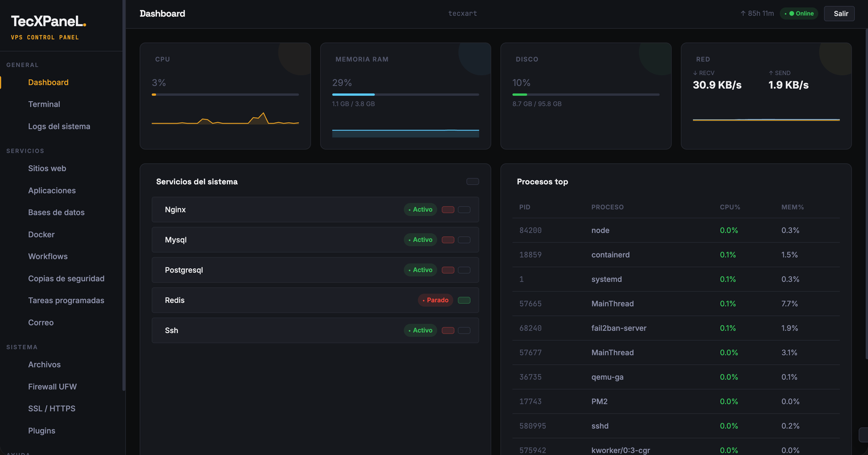868x455 pixels.
Task: Open the Terminal page from sidebar
Action: click(44, 104)
